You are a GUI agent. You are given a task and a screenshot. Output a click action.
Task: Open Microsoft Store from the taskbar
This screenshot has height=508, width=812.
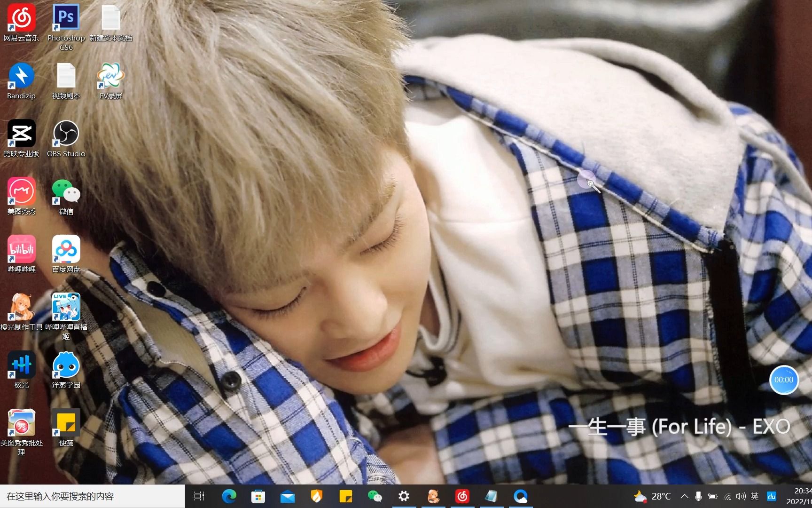(x=258, y=496)
